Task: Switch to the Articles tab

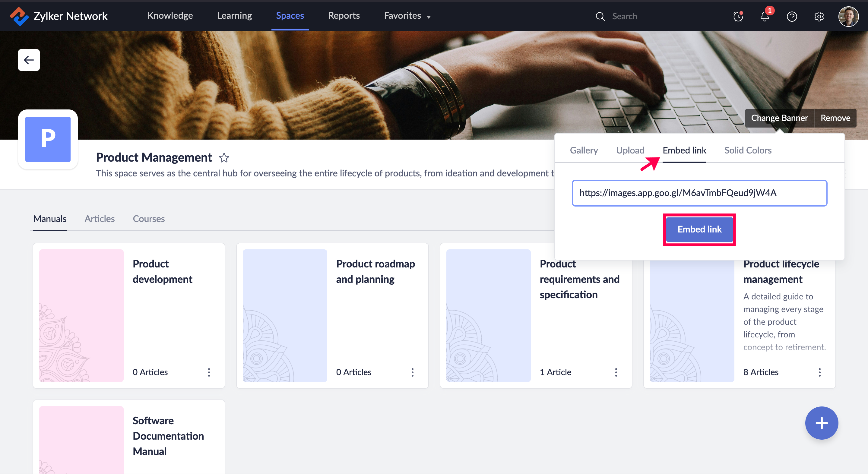Action: tap(100, 219)
